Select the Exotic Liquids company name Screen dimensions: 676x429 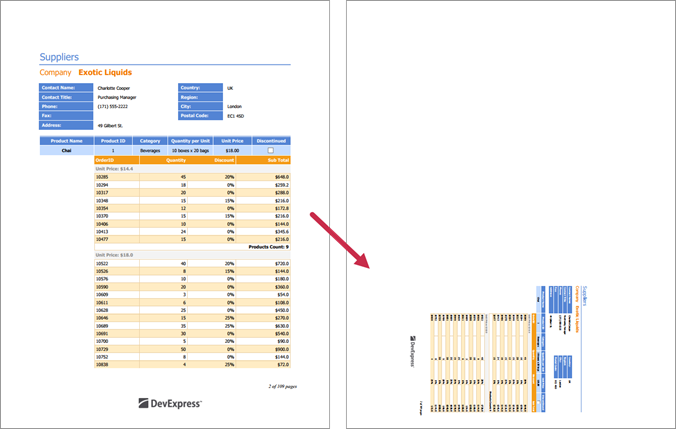point(105,73)
